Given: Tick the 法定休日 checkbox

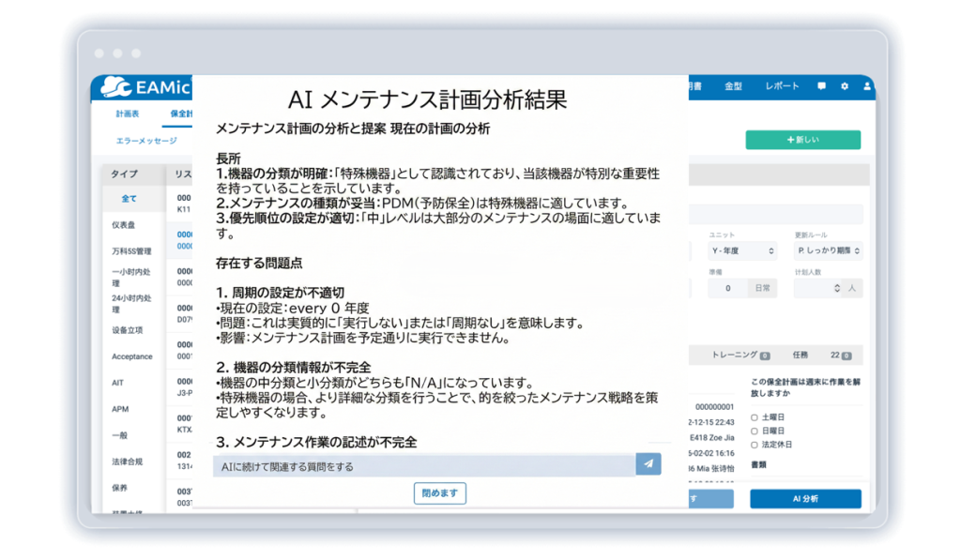Looking at the screenshot, I should coord(755,445).
